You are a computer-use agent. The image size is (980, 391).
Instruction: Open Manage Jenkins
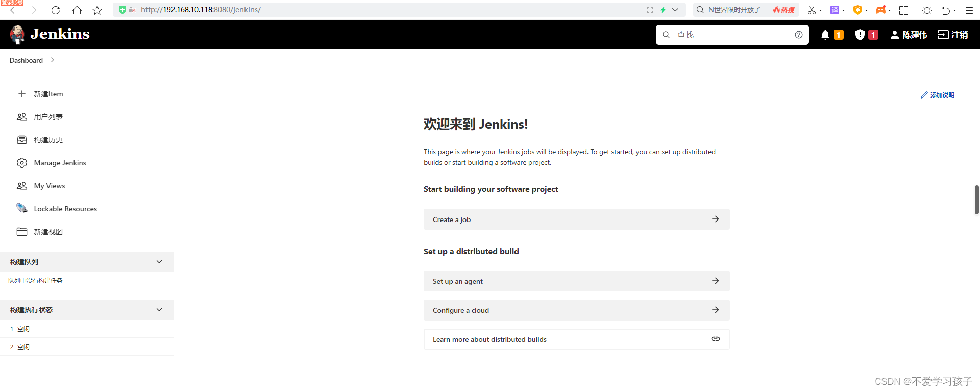click(60, 163)
